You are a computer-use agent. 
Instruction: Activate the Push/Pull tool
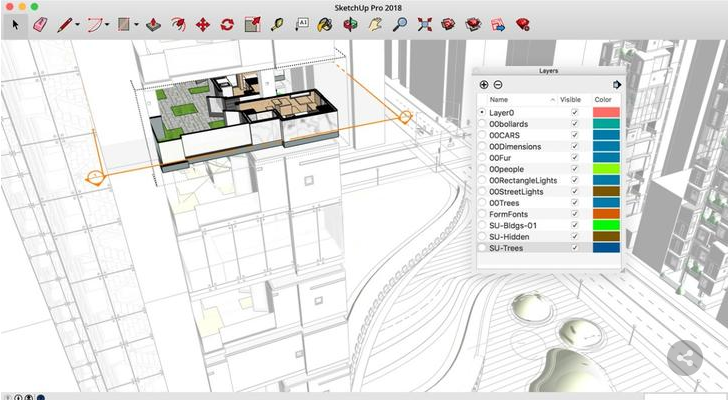click(153, 24)
